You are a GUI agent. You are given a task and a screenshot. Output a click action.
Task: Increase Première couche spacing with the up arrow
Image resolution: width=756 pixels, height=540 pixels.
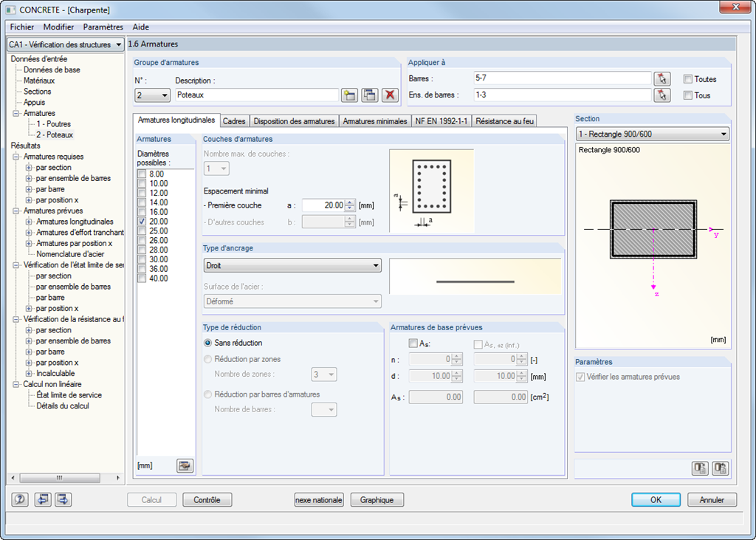[x=351, y=202]
